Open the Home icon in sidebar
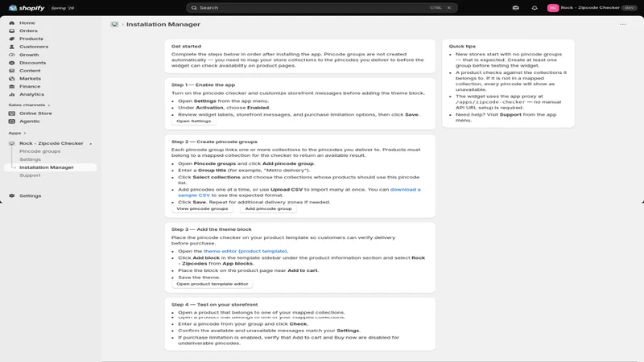Viewport: 644px width, 362px height. click(x=11, y=23)
